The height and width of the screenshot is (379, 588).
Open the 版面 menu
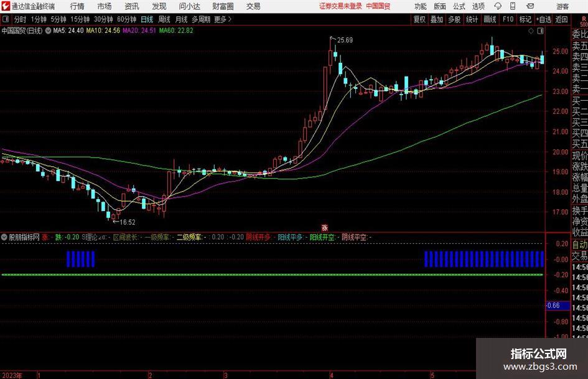pyautogui.click(x=439, y=6)
